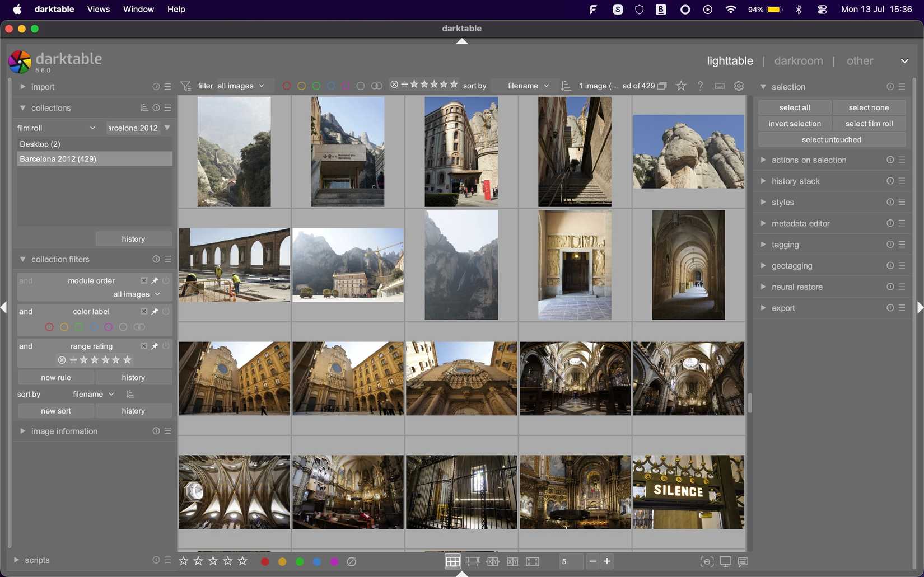Toggle red color label filter in top toolbar
924x577 pixels.
[287, 86]
